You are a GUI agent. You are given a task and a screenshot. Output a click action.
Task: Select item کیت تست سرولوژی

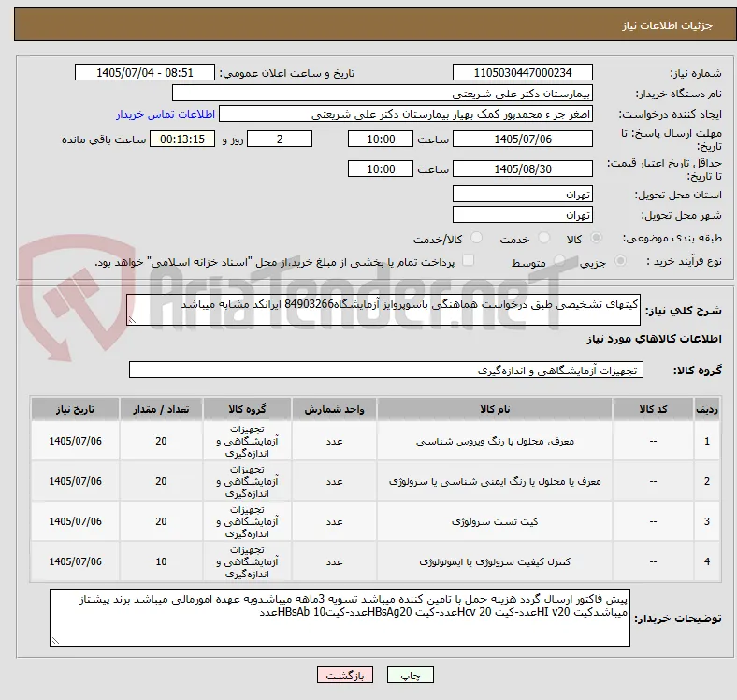[x=495, y=521]
